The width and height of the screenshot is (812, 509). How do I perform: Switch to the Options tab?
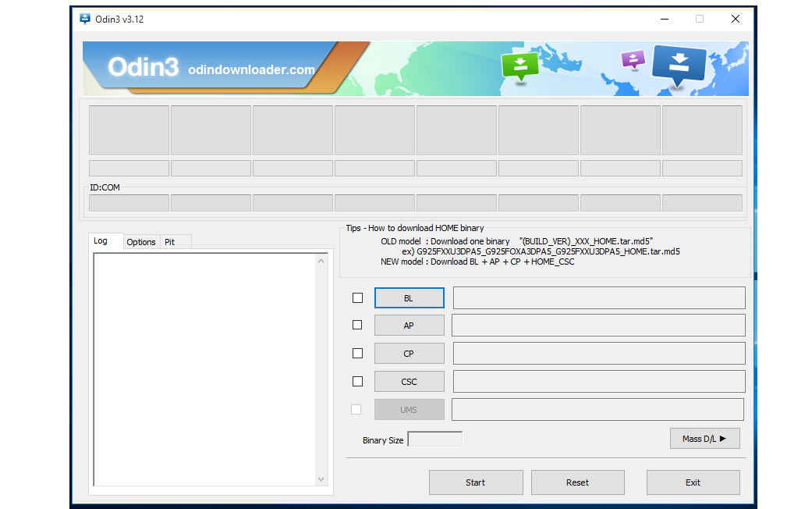coord(141,242)
